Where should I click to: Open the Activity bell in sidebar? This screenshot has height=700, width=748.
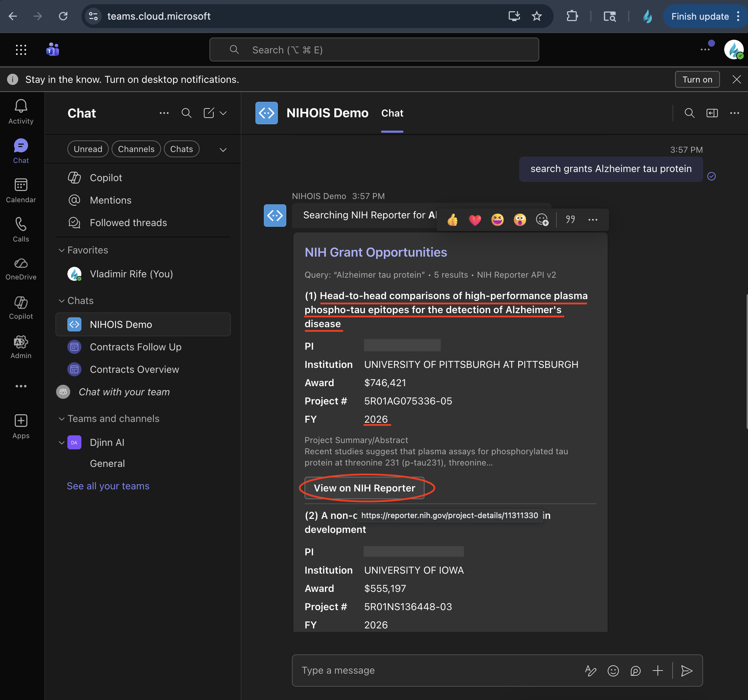pos(21,111)
